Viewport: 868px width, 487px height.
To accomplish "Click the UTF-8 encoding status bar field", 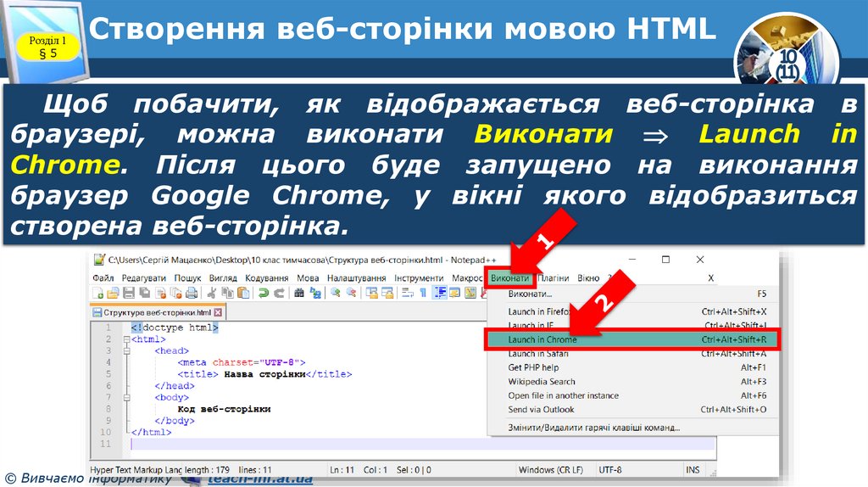I will [x=610, y=470].
